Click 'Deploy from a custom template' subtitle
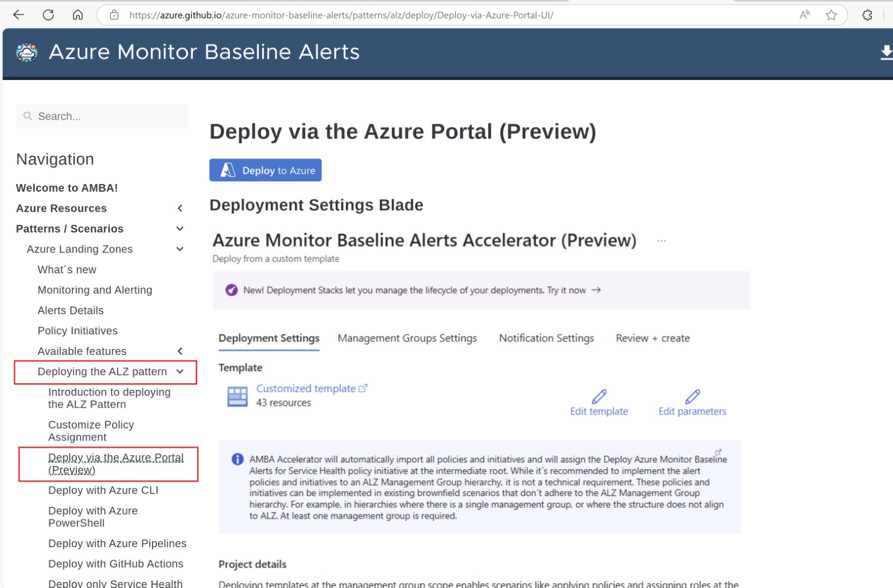Viewport: 893px width, 588px height. coord(276,259)
